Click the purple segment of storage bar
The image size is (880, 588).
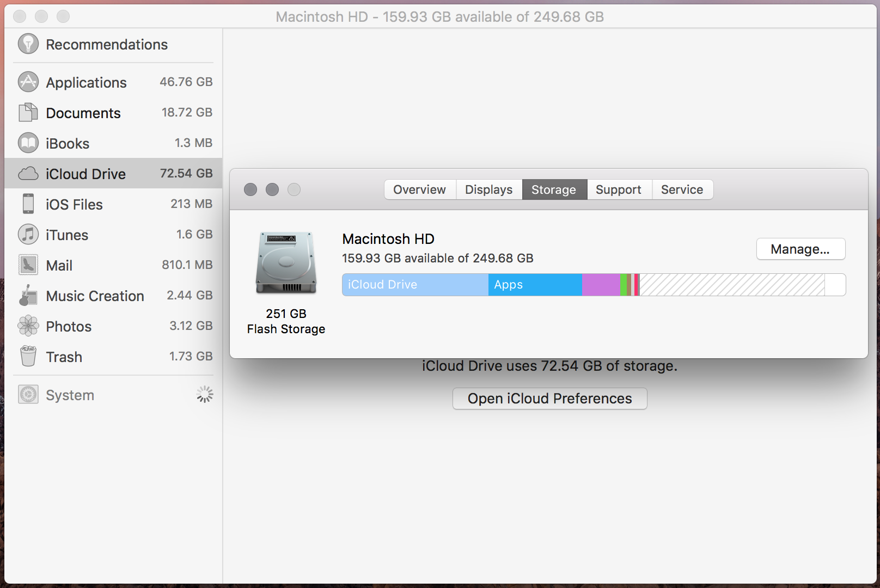click(x=601, y=285)
